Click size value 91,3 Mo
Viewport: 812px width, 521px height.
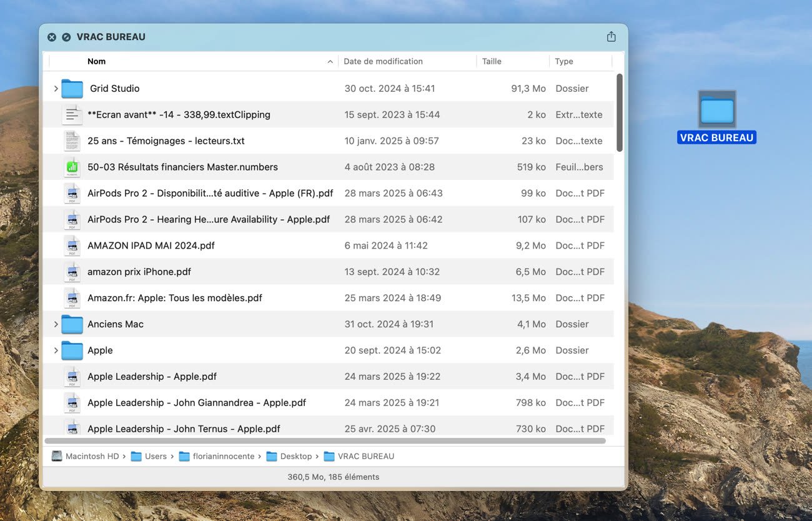[528, 89]
